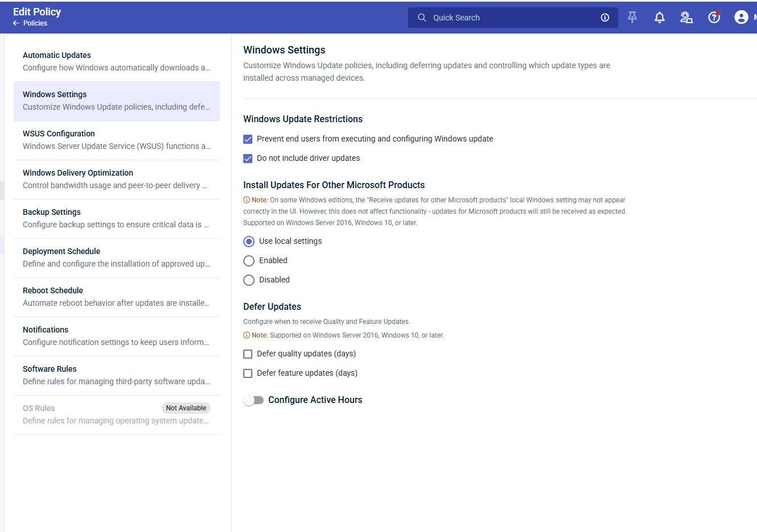Select the Enabled radio button
This screenshot has height=532, width=757.
[x=249, y=261]
